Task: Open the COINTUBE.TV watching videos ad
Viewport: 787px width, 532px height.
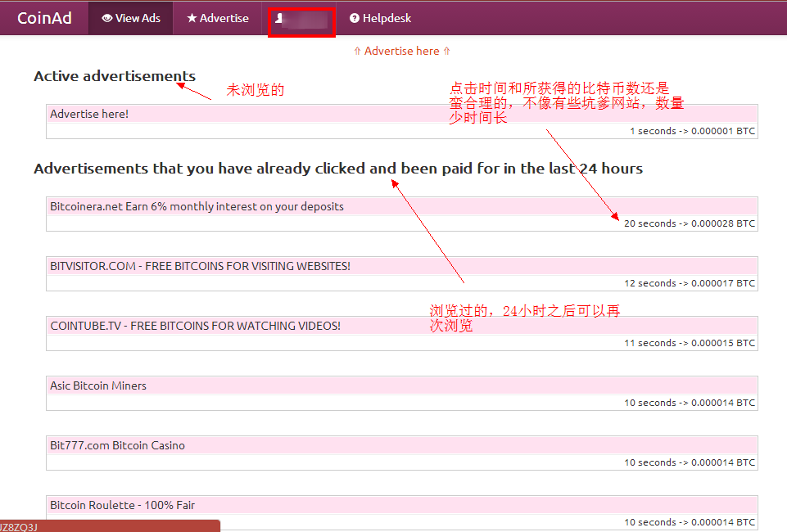Action: pyautogui.click(x=195, y=327)
